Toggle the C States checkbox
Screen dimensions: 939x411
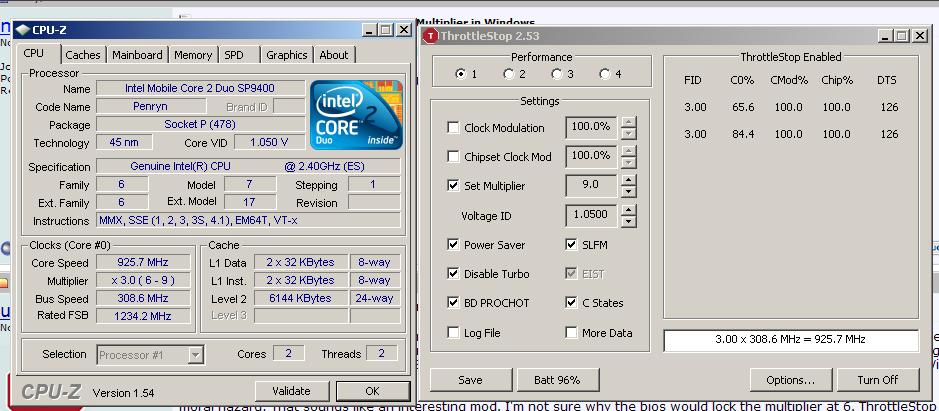[571, 303]
